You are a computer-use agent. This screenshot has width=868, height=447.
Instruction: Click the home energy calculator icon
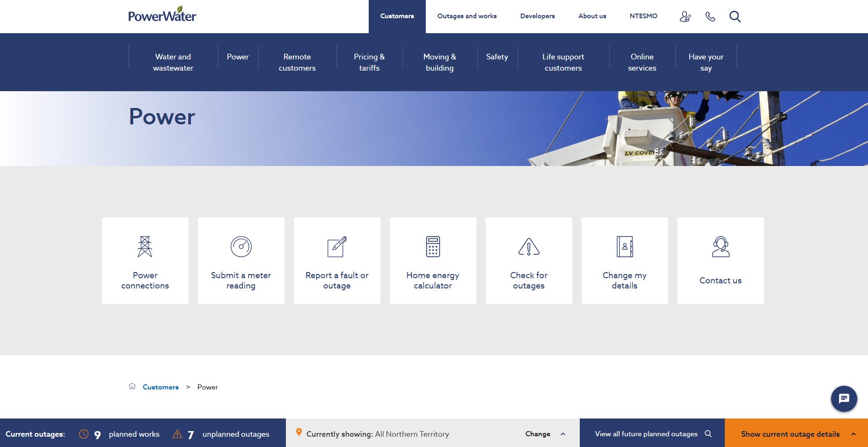coord(433,246)
